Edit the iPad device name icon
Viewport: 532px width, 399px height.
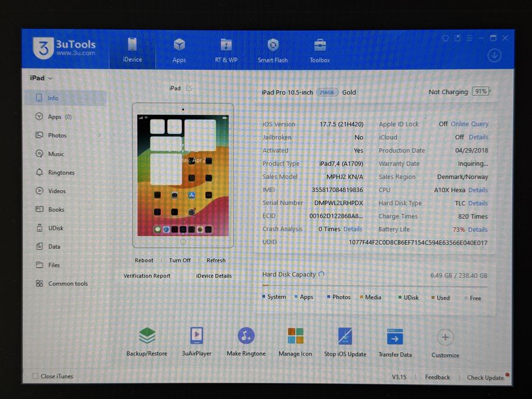pyautogui.click(x=189, y=88)
